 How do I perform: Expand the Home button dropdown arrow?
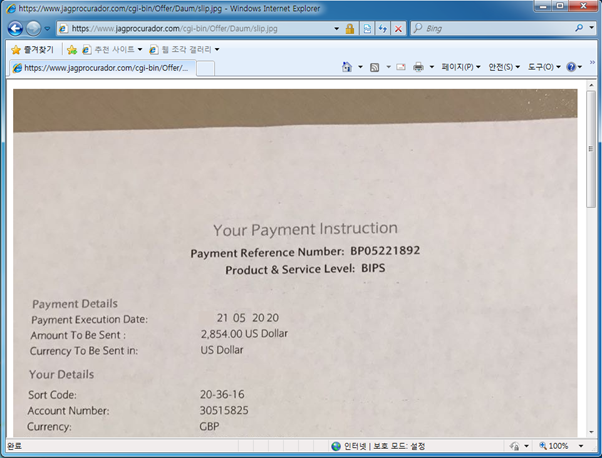point(360,67)
